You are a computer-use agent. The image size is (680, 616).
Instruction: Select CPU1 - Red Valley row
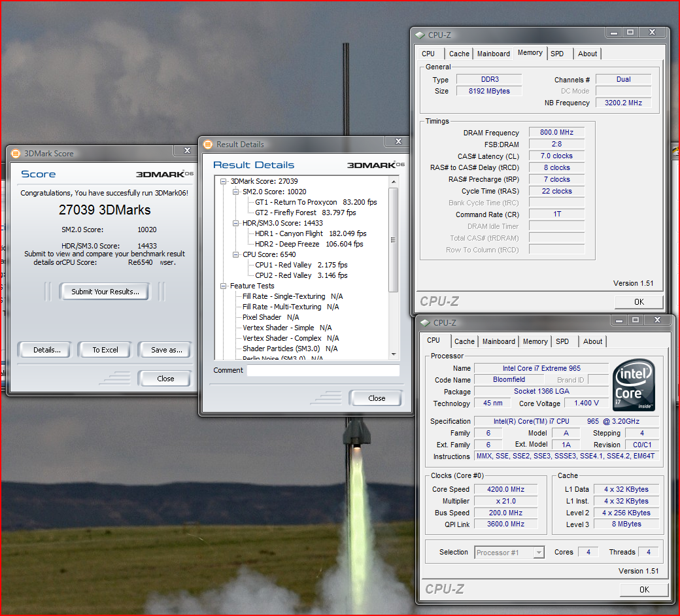coord(301,265)
